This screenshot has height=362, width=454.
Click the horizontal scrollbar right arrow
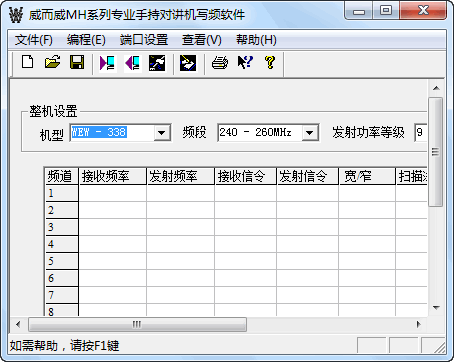click(x=419, y=324)
